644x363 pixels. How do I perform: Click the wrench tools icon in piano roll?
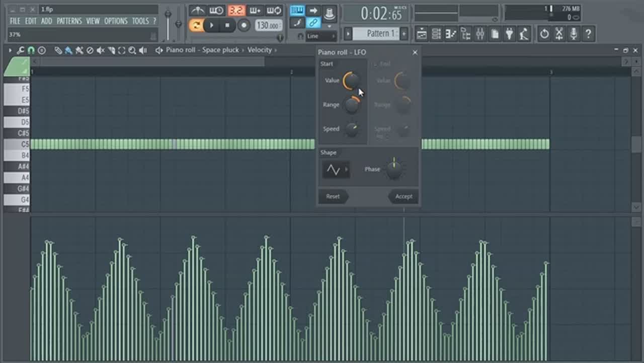tap(21, 50)
